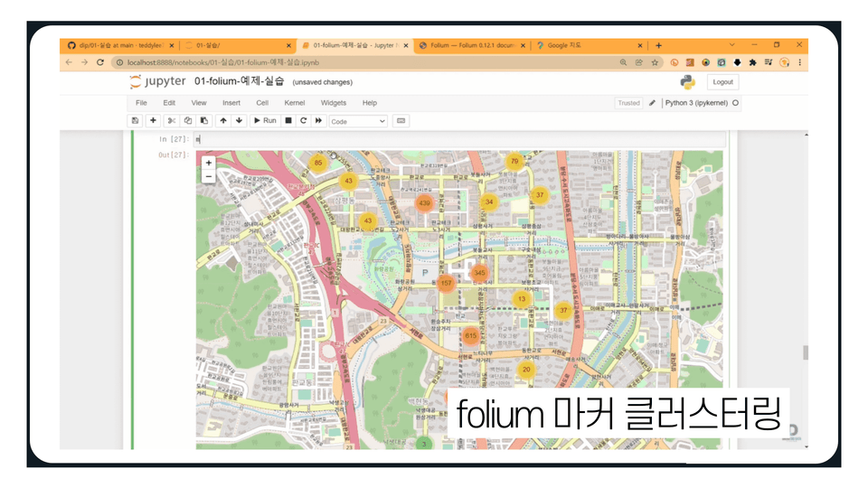Open the cell type Code dropdown
The width and height of the screenshot is (868, 488).
[358, 121]
